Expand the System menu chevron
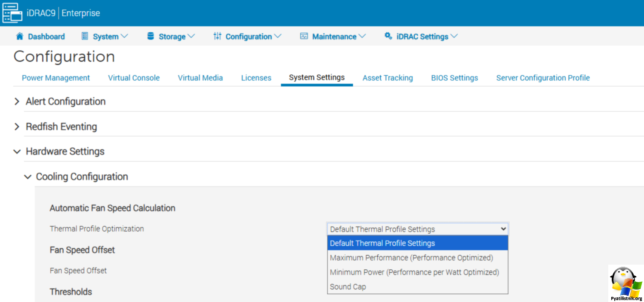Screen dimensions: 644x302 point(124,37)
